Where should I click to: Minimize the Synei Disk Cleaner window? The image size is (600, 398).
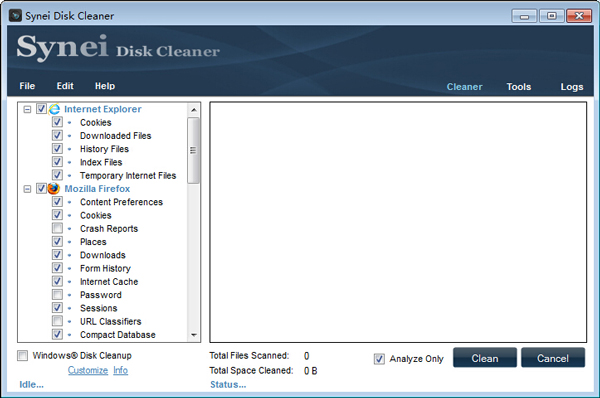[524, 16]
